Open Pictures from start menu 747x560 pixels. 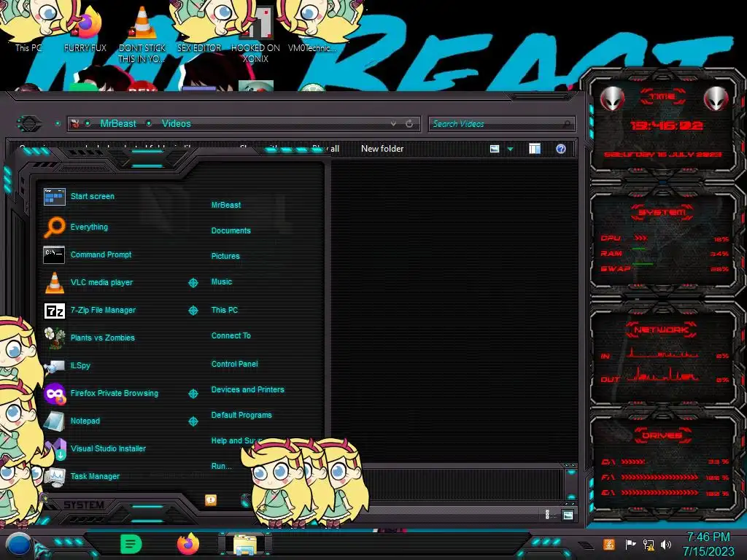(225, 256)
